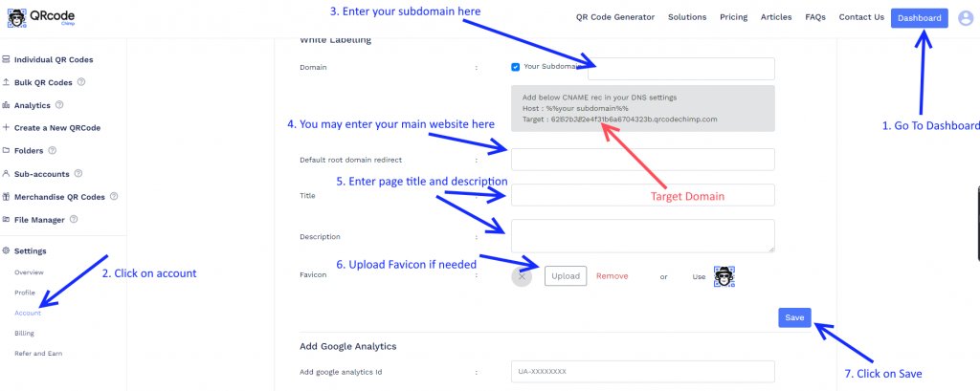Image resolution: width=980 pixels, height=391 pixels.
Task: Click help icon next to Bulk QR Codes
Action: click(x=81, y=82)
